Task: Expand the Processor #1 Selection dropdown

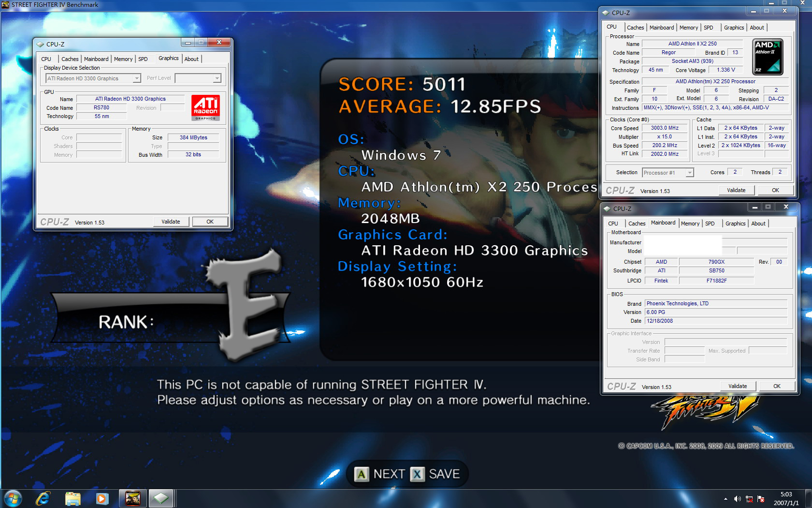Action: pos(690,173)
